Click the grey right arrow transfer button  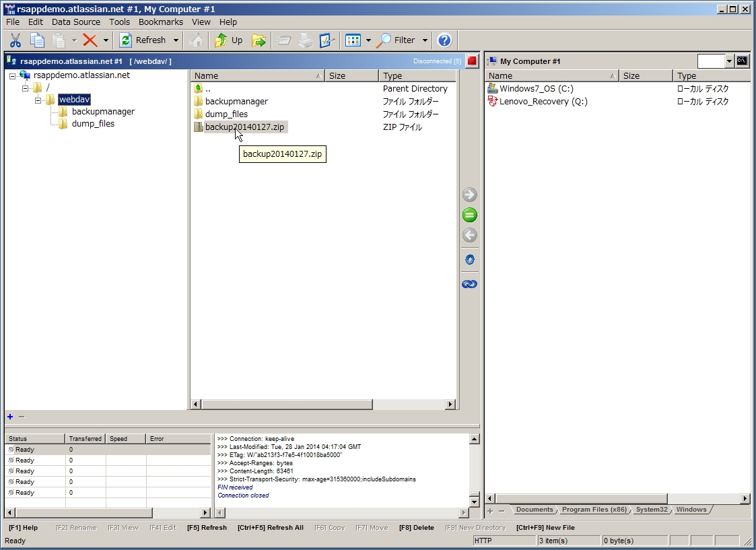point(470,195)
